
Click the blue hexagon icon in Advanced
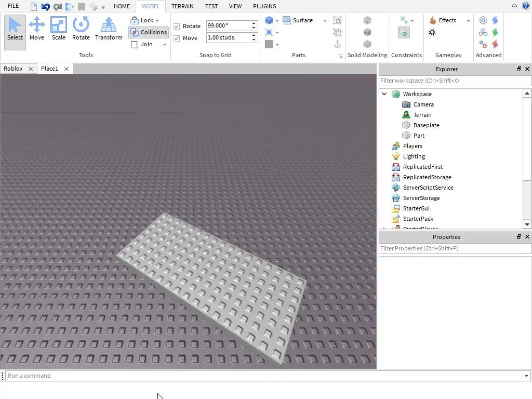pyautogui.click(x=483, y=20)
